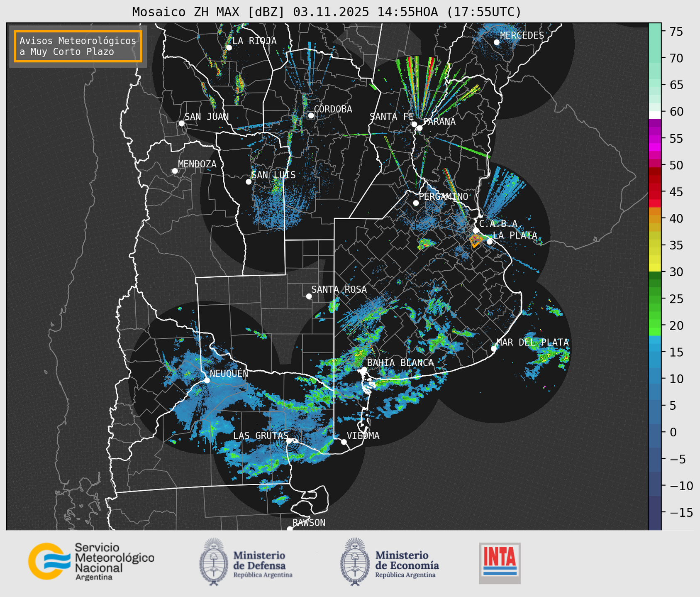Select the NEUQUÉN city marker dot
700x597 pixels.
pyautogui.click(x=207, y=380)
